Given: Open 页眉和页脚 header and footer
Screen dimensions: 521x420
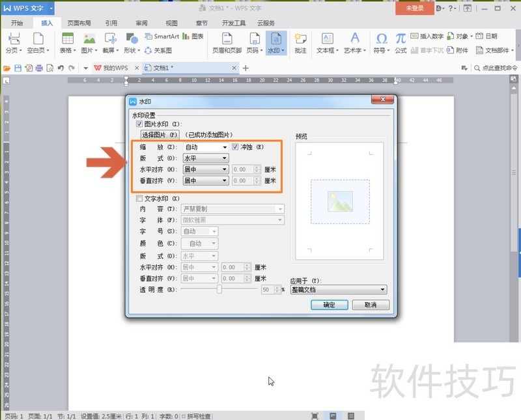Looking at the screenshot, I should click(227, 43).
